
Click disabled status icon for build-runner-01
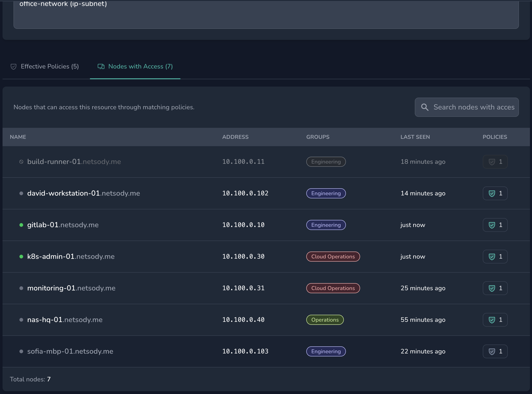[21, 162]
